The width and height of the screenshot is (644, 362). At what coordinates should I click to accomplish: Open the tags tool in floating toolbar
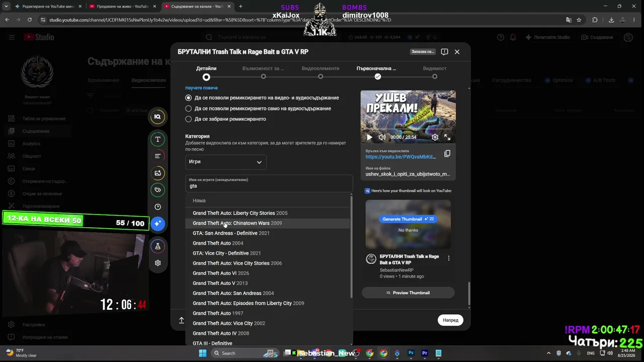[157, 190]
